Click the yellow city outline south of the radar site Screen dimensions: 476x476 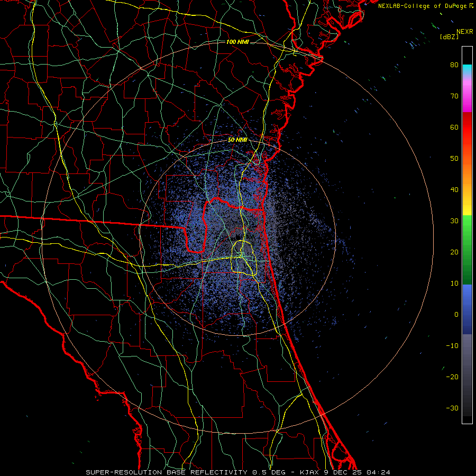[x=244, y=258]
